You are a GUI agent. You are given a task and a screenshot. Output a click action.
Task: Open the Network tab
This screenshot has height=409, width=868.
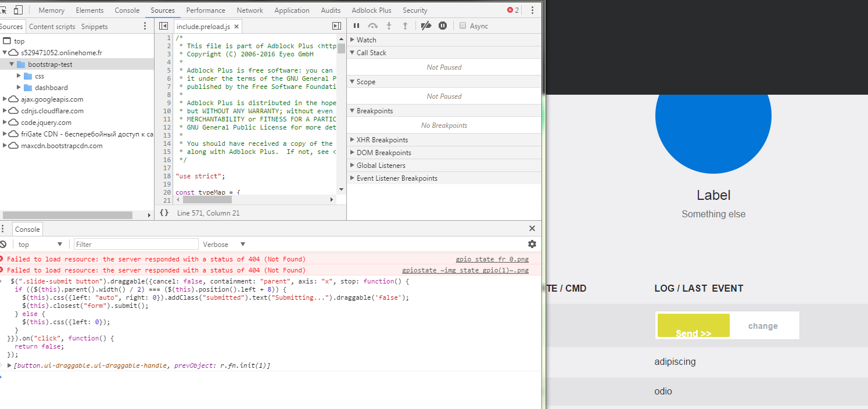[x=250, y=10]
